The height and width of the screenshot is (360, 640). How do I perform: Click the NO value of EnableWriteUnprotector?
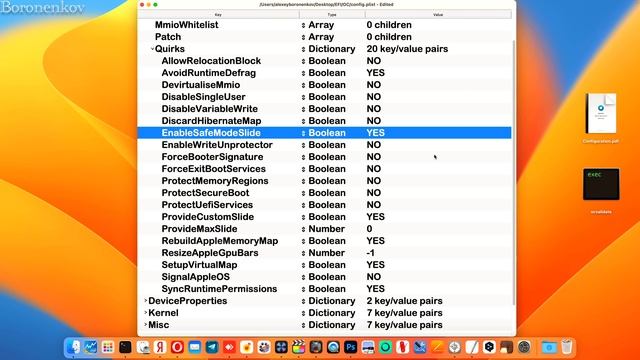click(373, 145)
